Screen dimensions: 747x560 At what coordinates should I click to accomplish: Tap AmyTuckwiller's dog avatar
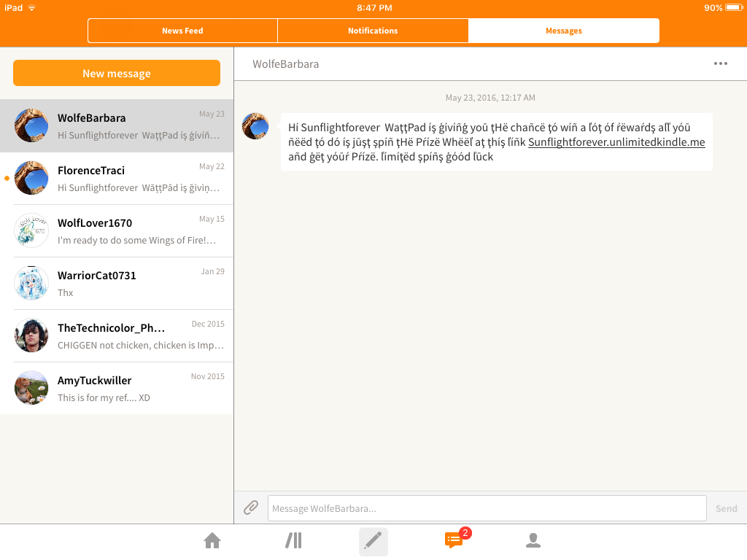31,388
